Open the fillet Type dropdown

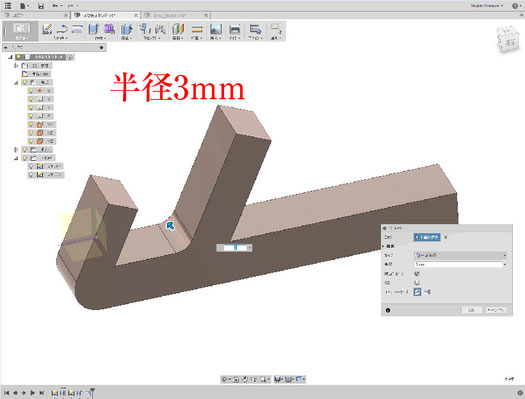pyautogui.click(x=460, y=255)
